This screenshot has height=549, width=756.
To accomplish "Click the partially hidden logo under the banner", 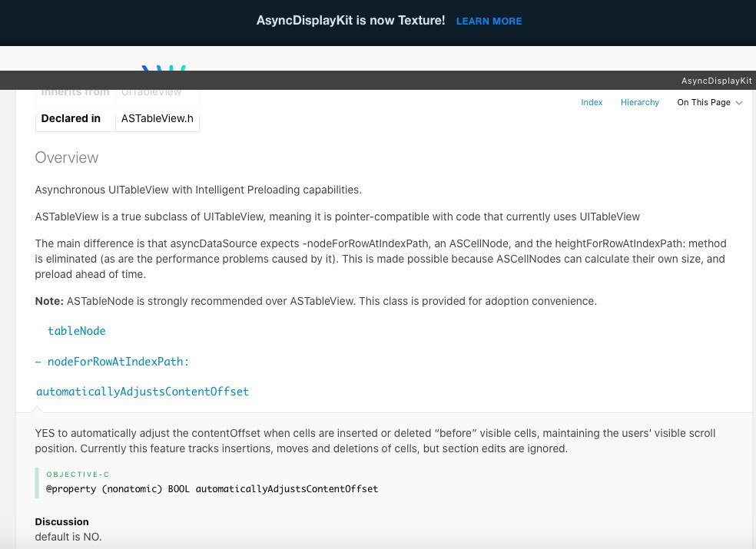I will pyautogui.click(x=164, y=68).
